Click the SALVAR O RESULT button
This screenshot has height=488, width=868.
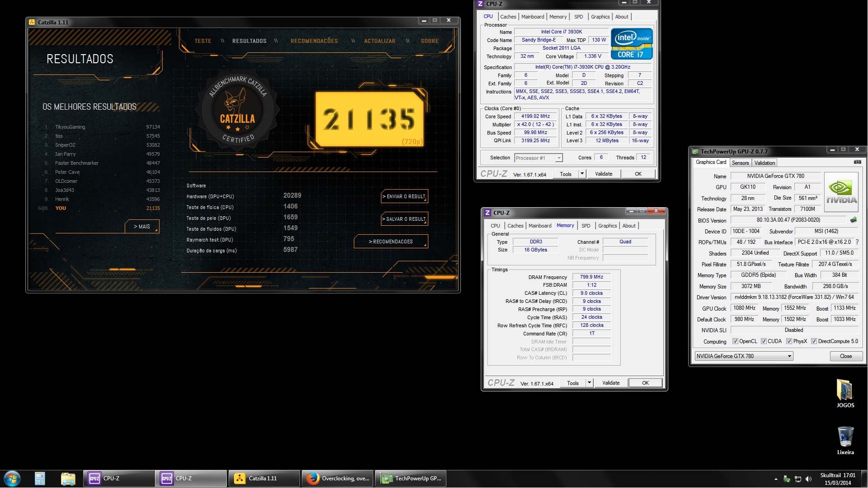point(404,219)
